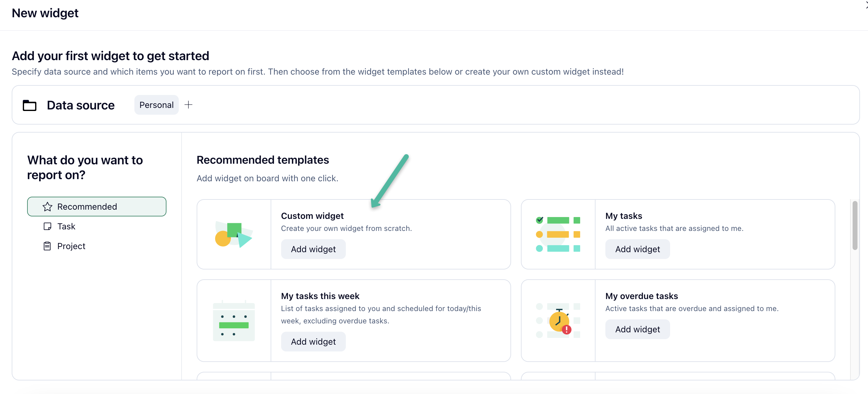Switch to the Task category
This screenshot has width=868, height=394.
(66, 227)
